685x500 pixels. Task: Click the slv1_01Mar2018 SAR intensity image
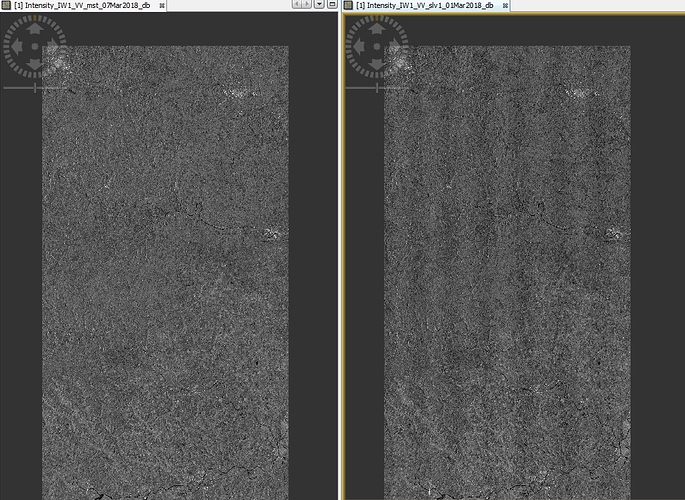tap(507, 273)
